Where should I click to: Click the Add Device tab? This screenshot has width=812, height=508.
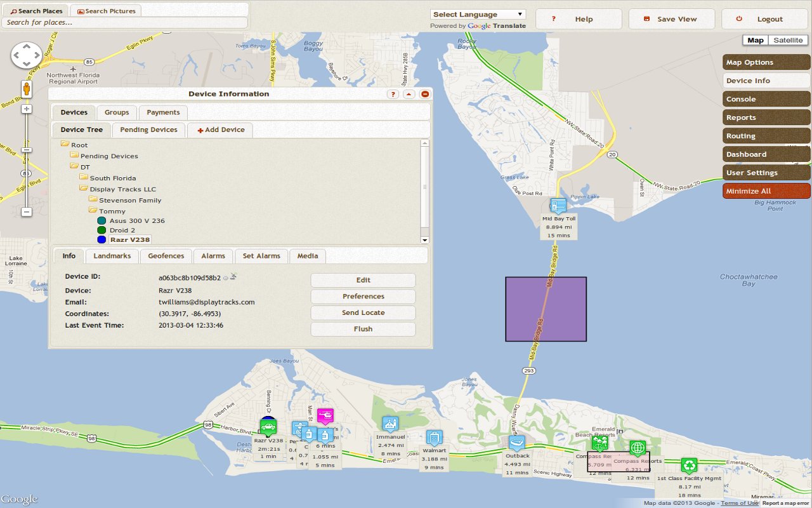221,130
